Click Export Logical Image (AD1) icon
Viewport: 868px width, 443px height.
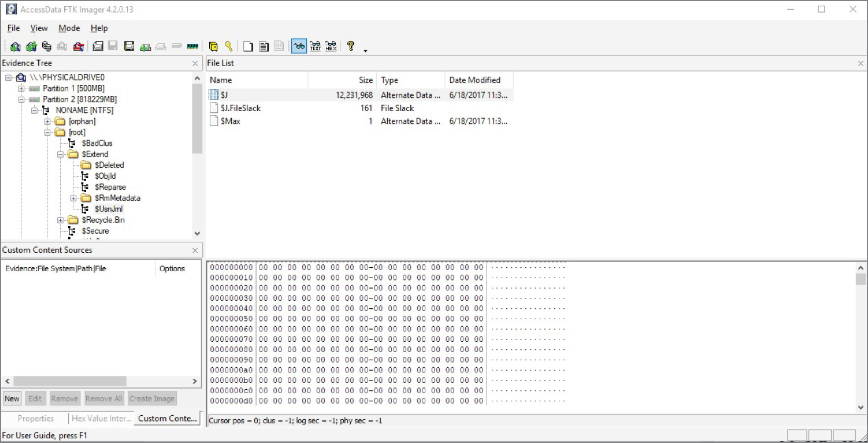pyautogui.click(x=129, y=46)
